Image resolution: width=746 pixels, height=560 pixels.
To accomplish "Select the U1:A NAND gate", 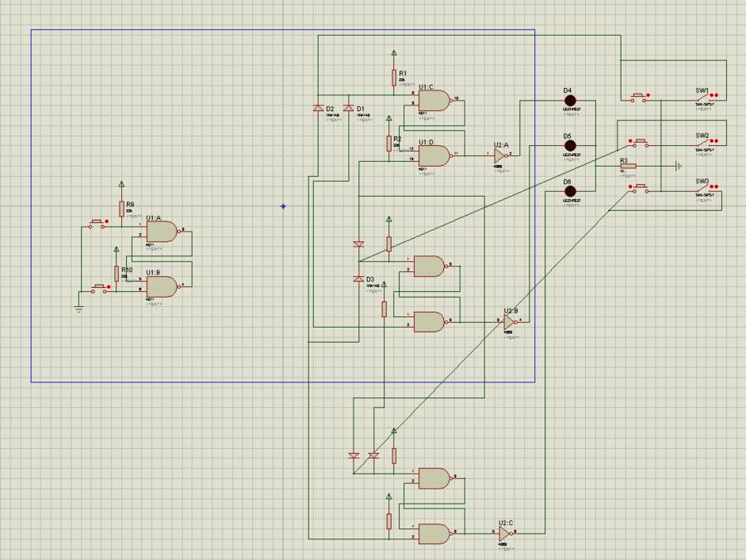I will 162,231.
